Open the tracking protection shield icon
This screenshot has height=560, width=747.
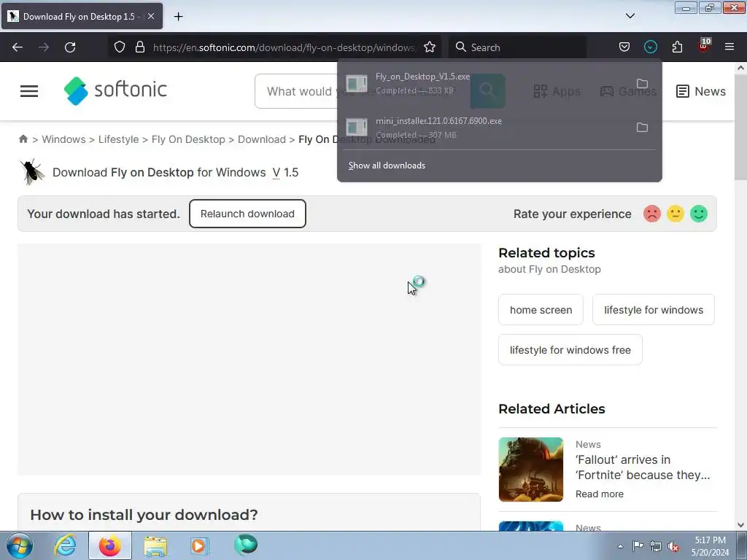coord(120,47)
